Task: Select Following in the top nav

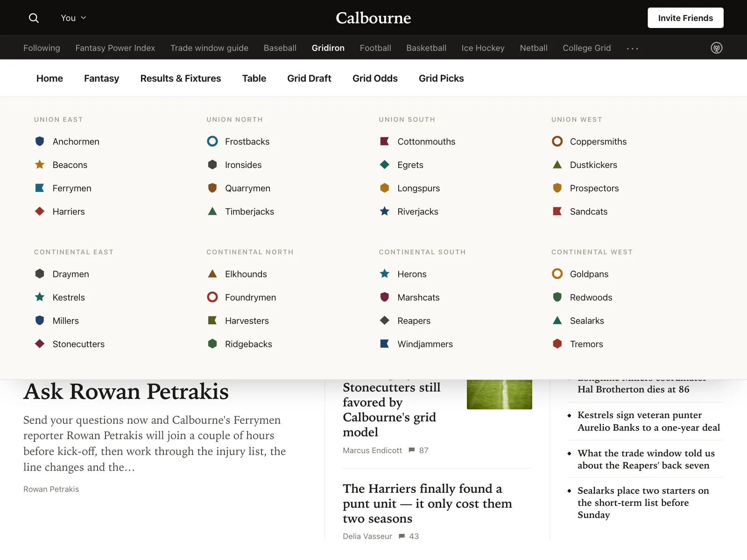Action: [x=42, y=48]
